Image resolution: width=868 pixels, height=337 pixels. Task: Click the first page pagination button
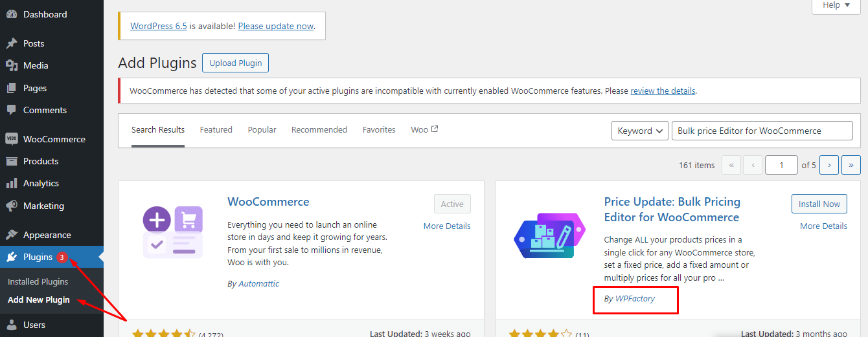pos(731,165)
